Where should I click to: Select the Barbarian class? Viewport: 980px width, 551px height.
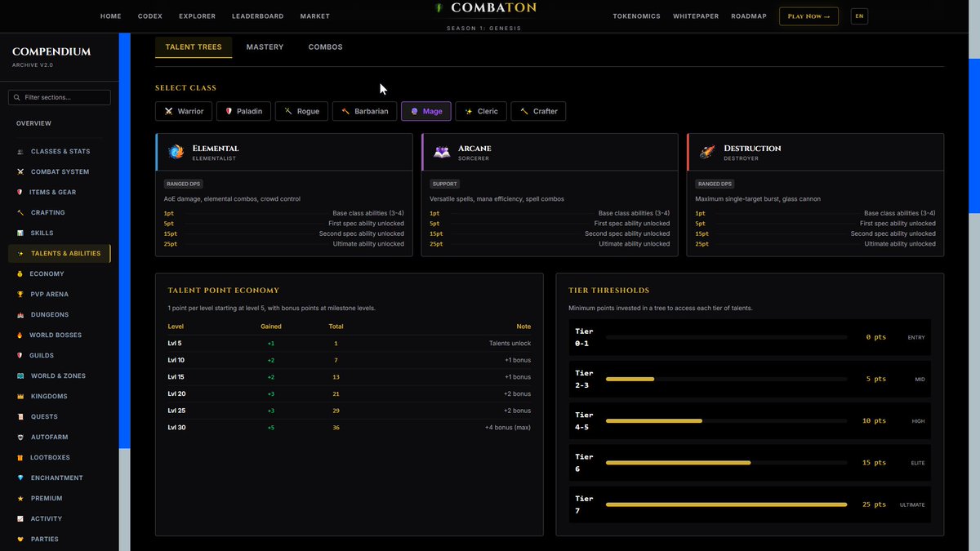pyautogui.click(x=365, y=111)
